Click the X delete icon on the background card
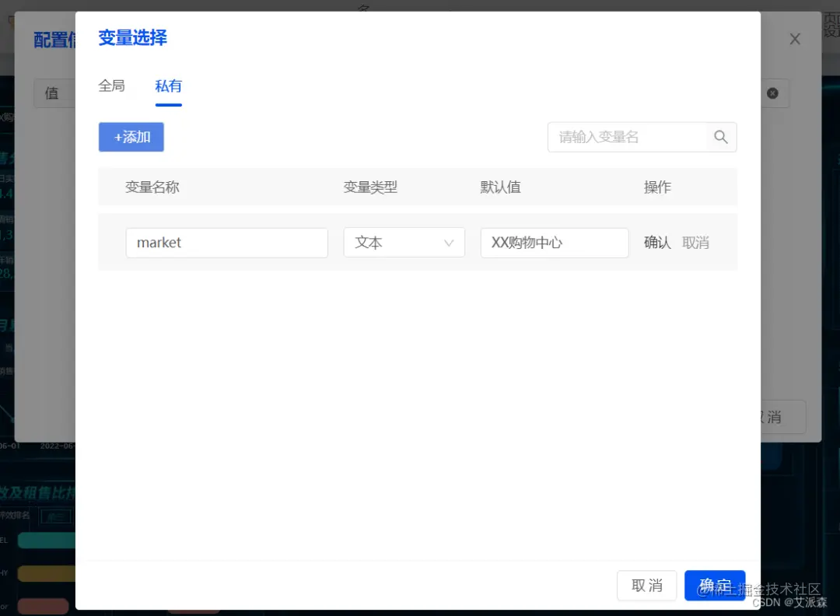The width and height of the screenshot is (840, 616). pyautogui.click(x=772, y=93)
